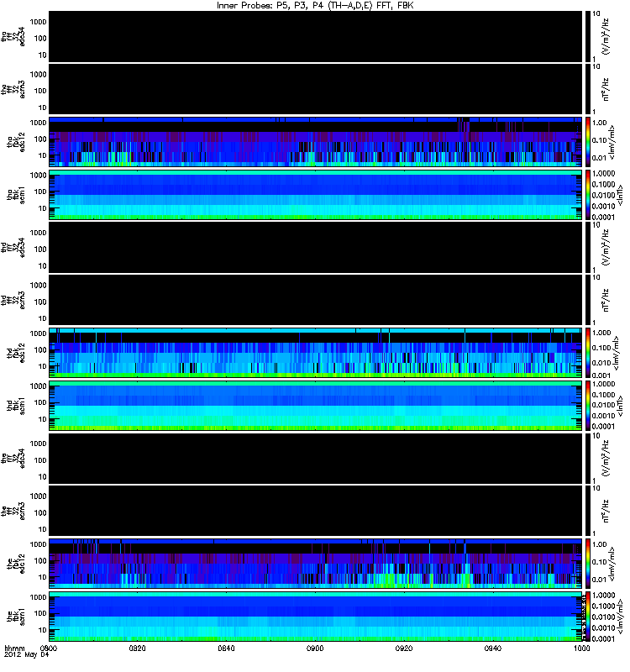Click the 'the fff 32 edc34' y-axis label
630x672 pixels.
coord(13,458)
